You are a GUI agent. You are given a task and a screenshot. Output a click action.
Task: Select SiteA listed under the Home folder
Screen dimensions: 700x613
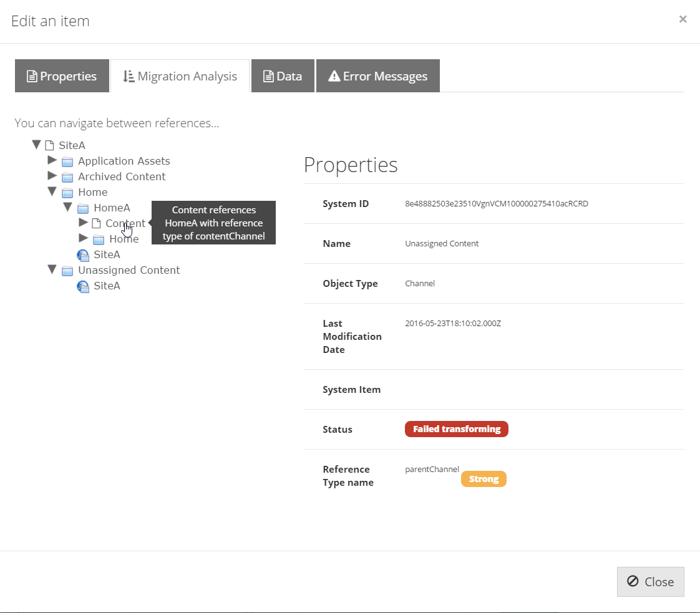107,255
